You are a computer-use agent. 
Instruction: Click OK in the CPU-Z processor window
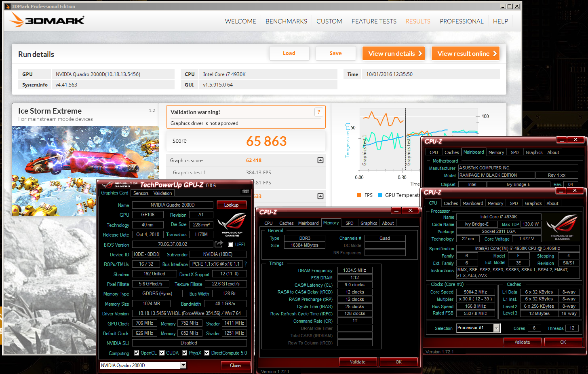563,342
